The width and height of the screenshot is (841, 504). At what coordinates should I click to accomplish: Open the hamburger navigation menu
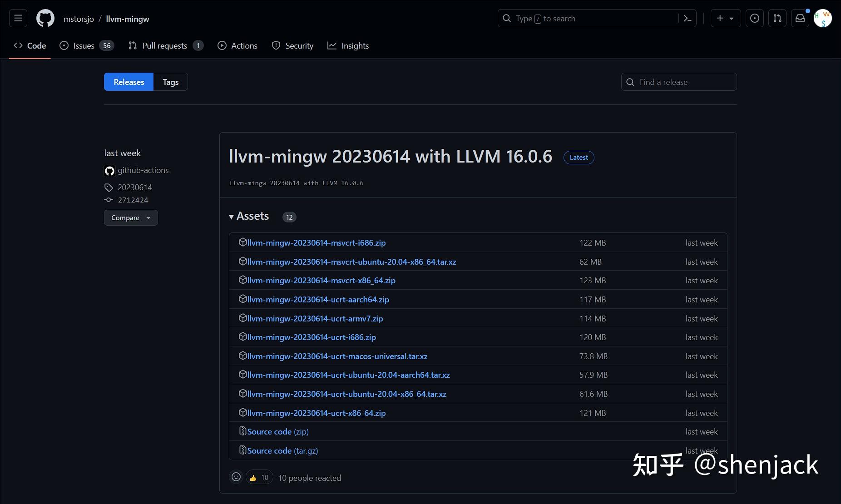(18, 18)
